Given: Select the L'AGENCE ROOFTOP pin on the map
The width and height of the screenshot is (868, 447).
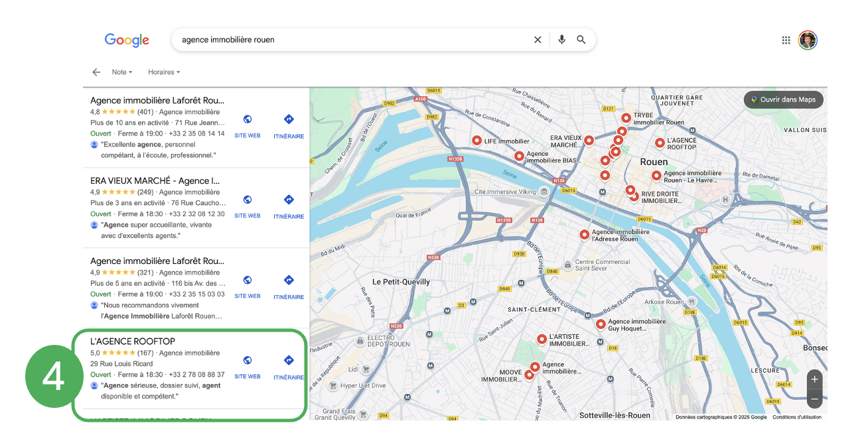Looking at the screenshot, I should [x=660, y=143].
